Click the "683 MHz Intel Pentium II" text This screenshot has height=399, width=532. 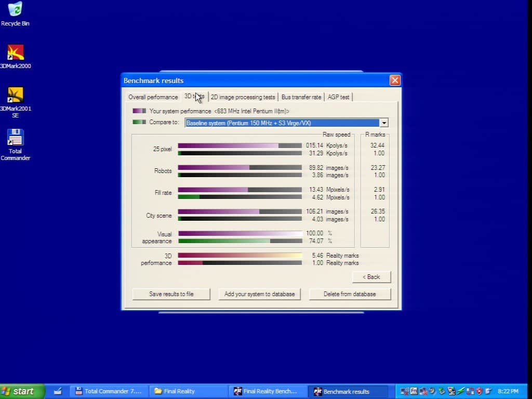[x=251, y=111]
